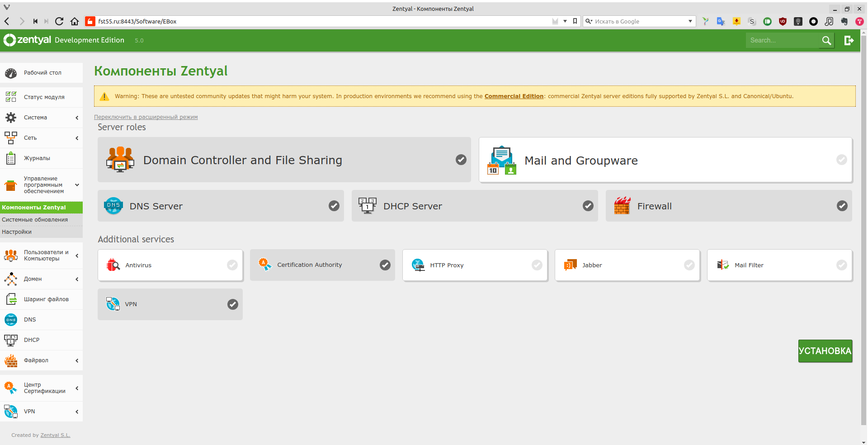
Task: Click the Пользователи и Компьютеры icon
Action: [x=11, y=256]
